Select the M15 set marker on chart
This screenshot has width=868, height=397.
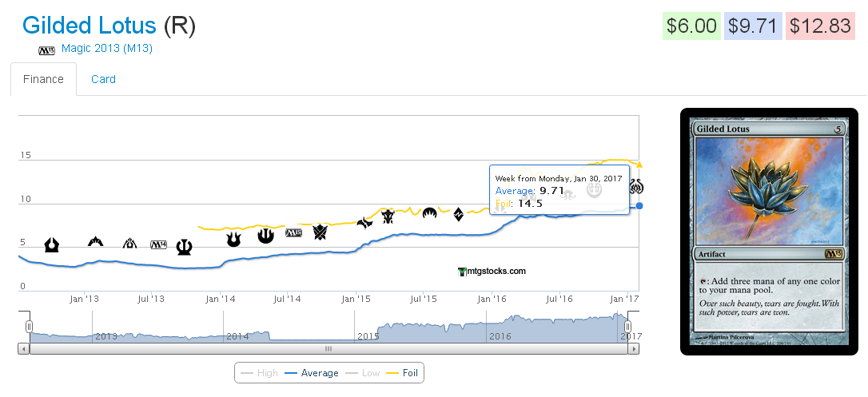pyautogui.click(x=293, y=232)
